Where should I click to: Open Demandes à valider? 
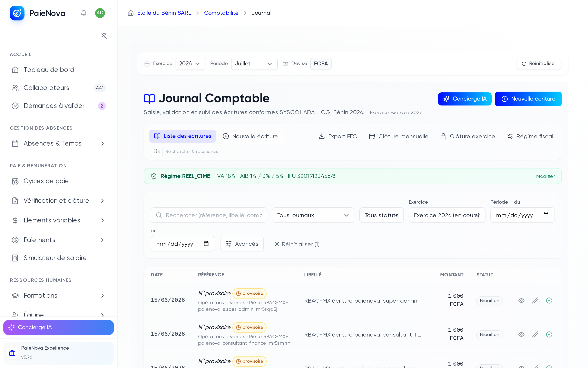[x=59, y=106]
